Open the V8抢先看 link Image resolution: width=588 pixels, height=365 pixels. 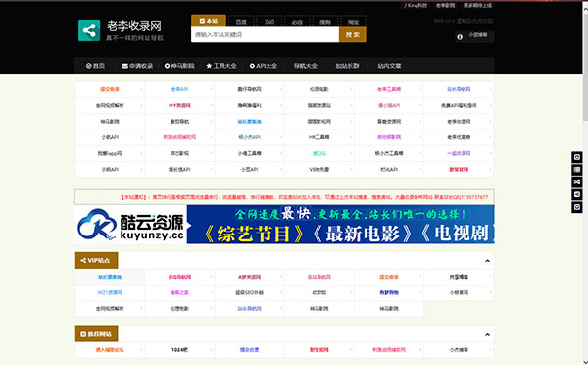click(x=319, y=170)
